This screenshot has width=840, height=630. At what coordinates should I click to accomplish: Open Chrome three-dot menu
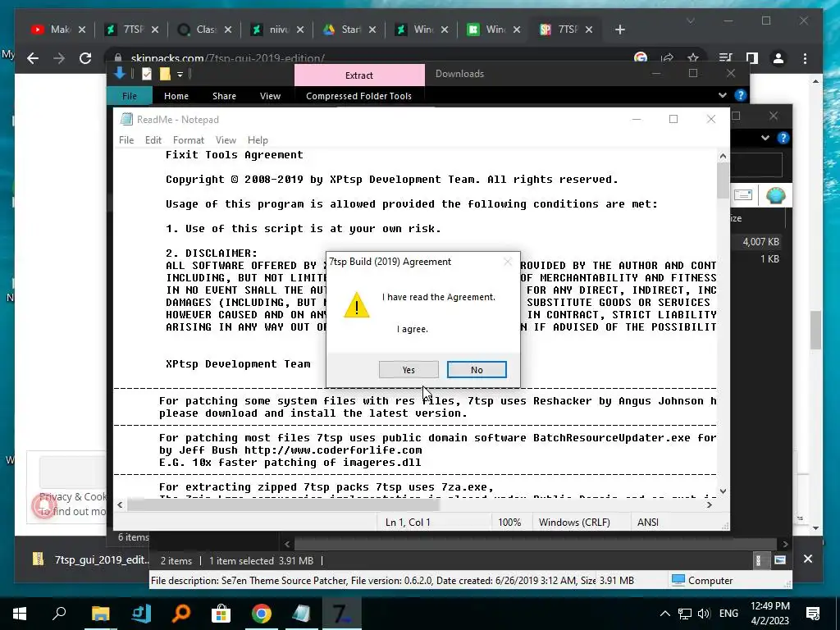(x=805, y=58)
